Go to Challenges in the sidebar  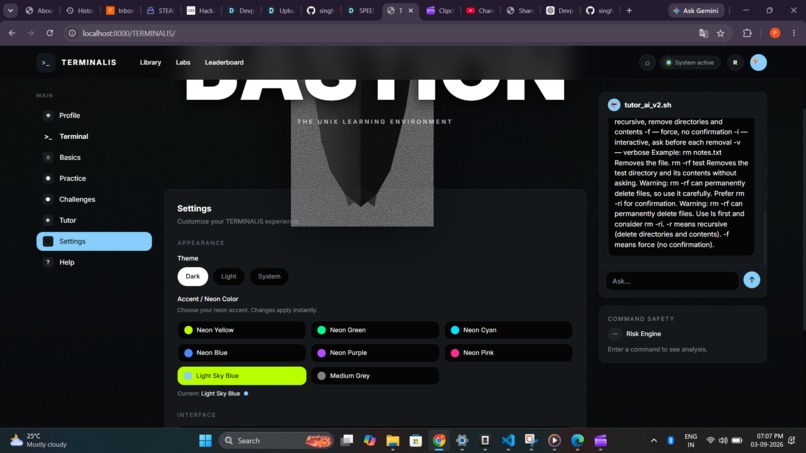pos(94,200)
